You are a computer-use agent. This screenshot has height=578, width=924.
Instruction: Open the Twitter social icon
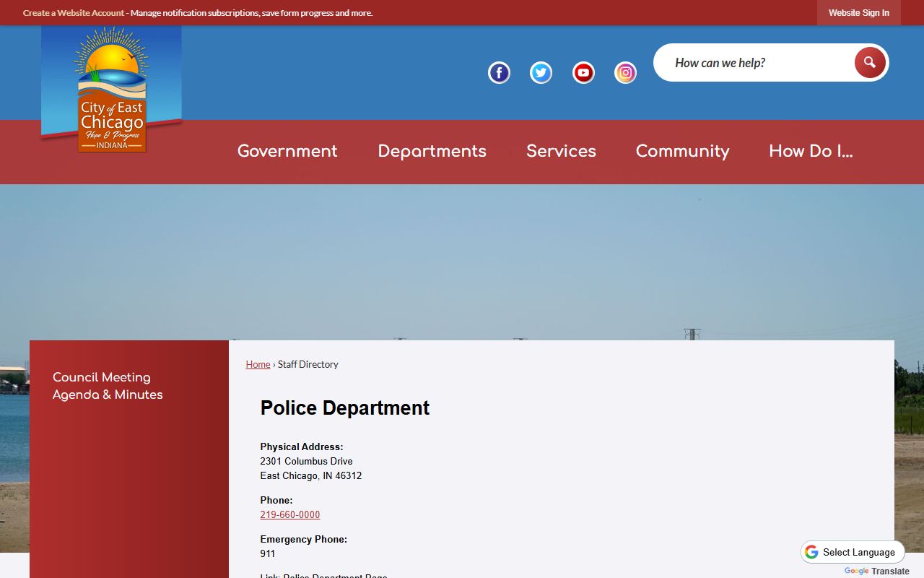(x=541, y=73)
